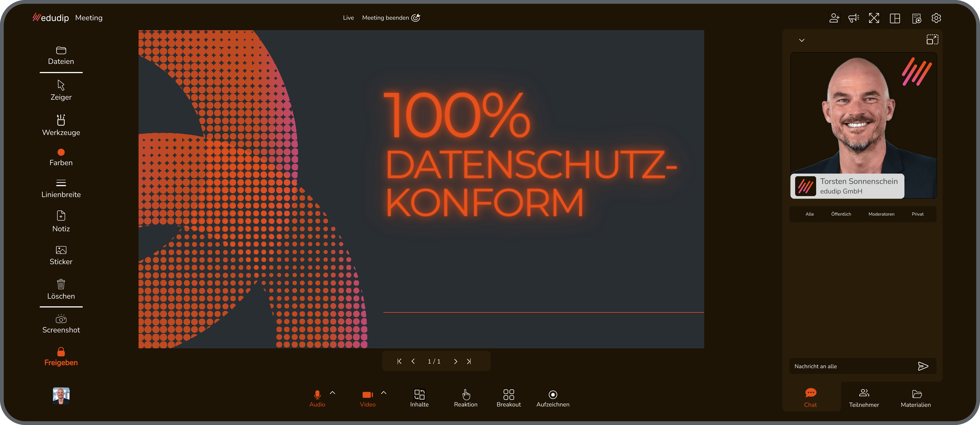Switch to Moderatoren chat tab
Image resolution: width=980 pixels, height=425 pixels.
(881, 214)
